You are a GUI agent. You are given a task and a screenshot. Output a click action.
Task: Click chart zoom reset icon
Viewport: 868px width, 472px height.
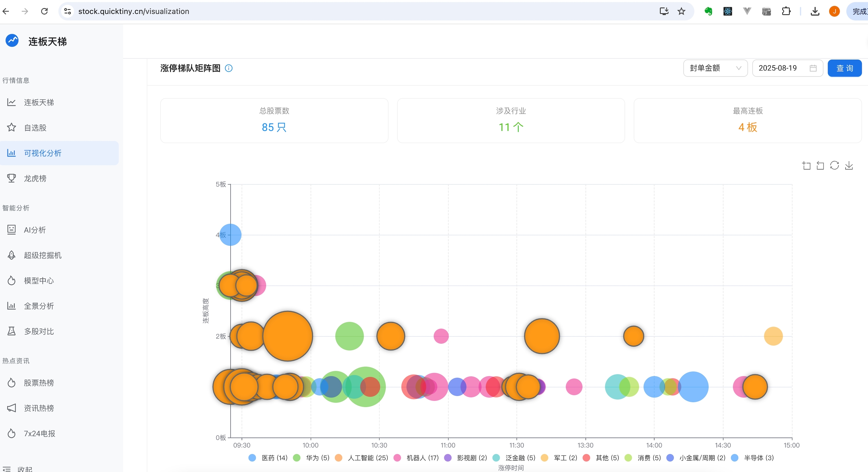coord(820,165)
